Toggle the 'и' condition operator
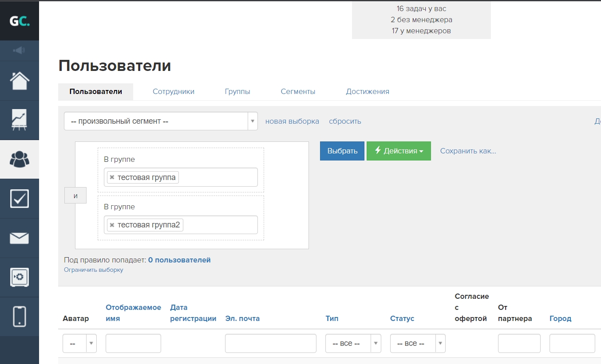Screen dimensions: 601x364 75,196
